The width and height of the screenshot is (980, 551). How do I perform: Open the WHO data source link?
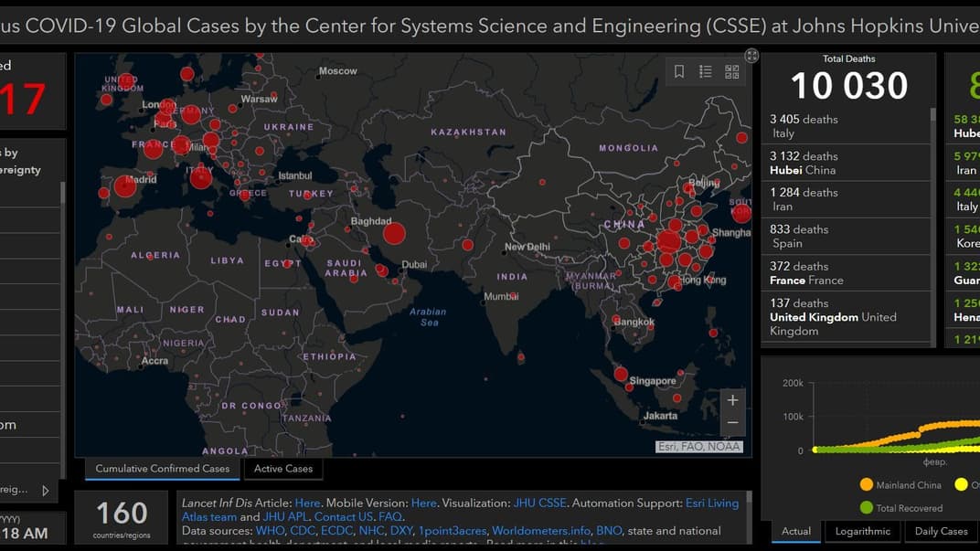click(x=271, y=531)
